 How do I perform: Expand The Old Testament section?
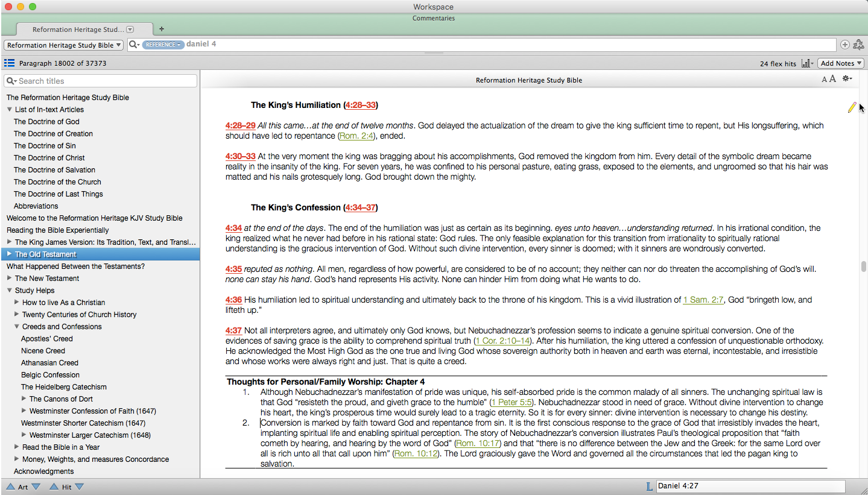pos(10,254)
